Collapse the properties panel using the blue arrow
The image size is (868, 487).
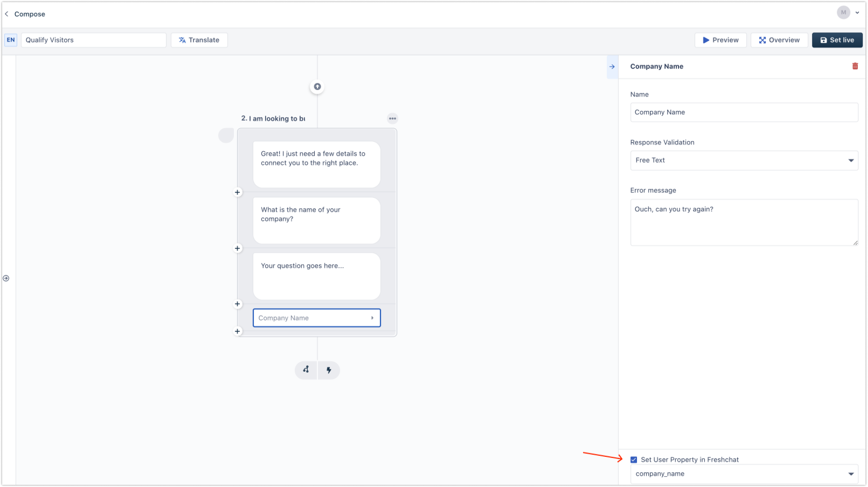(612, 67)
